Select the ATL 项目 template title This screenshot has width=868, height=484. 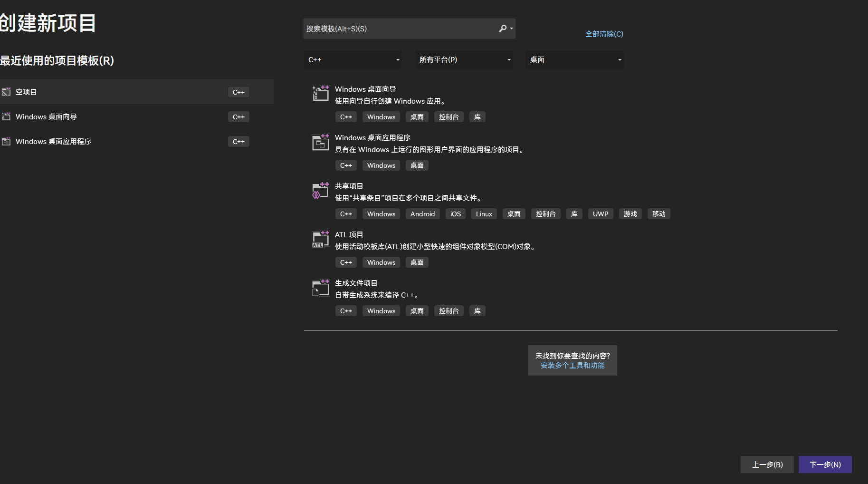tap(349, 234)
